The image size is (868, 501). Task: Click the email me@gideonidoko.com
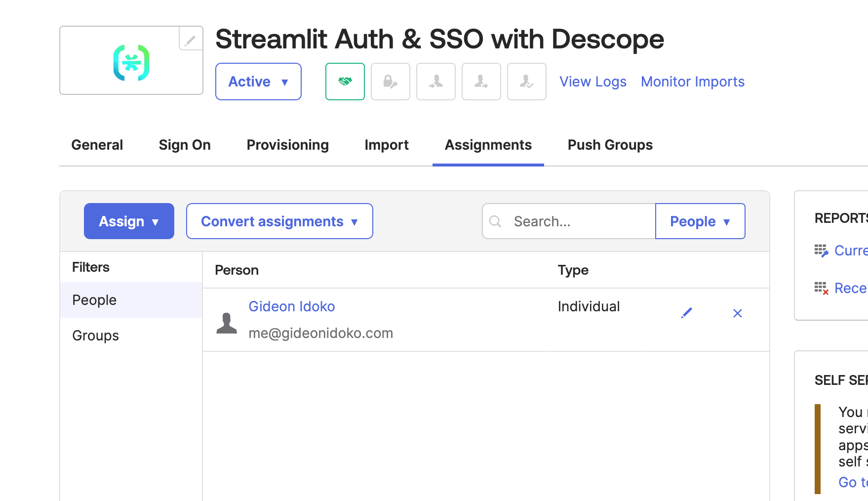[321, 333]
